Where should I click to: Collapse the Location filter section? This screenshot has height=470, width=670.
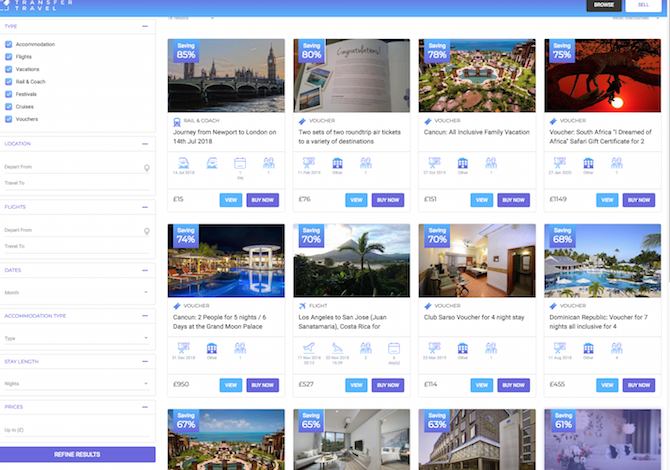(145, 144)
